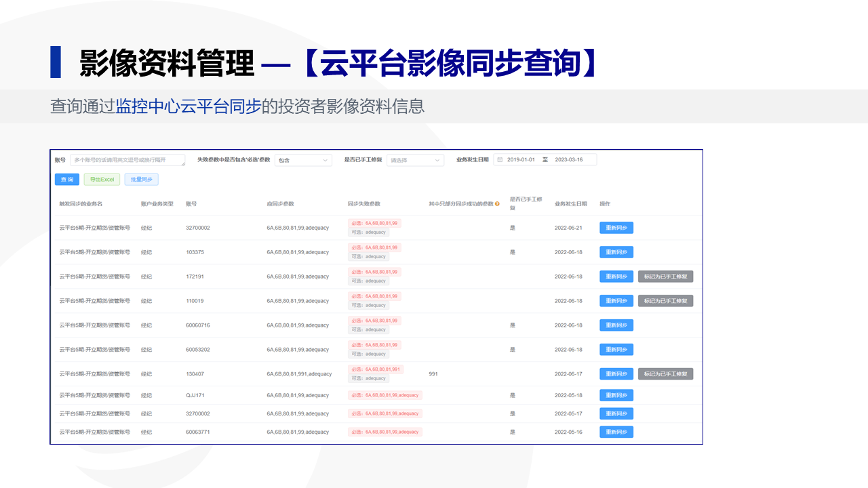This screenshot has width=868, height=488.
Task: Click 重新同步 for the 2022-06-21 row
Action: [616, 228]
